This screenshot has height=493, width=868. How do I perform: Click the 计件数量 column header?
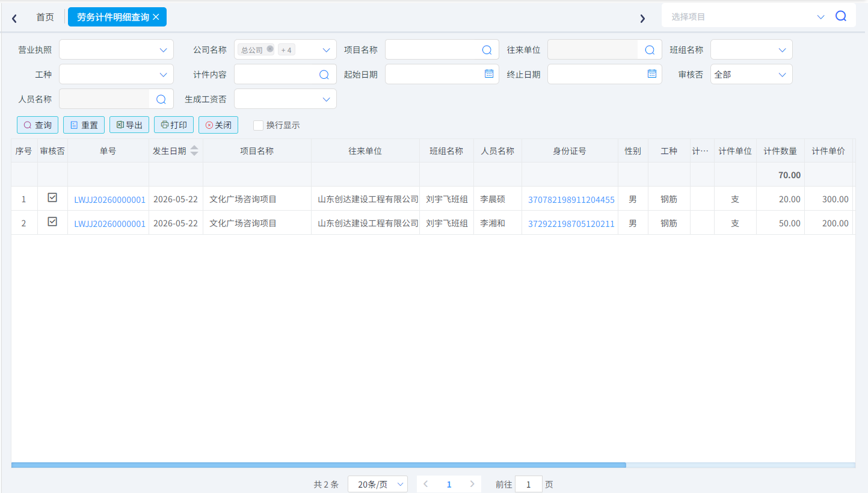click(780, 151)
